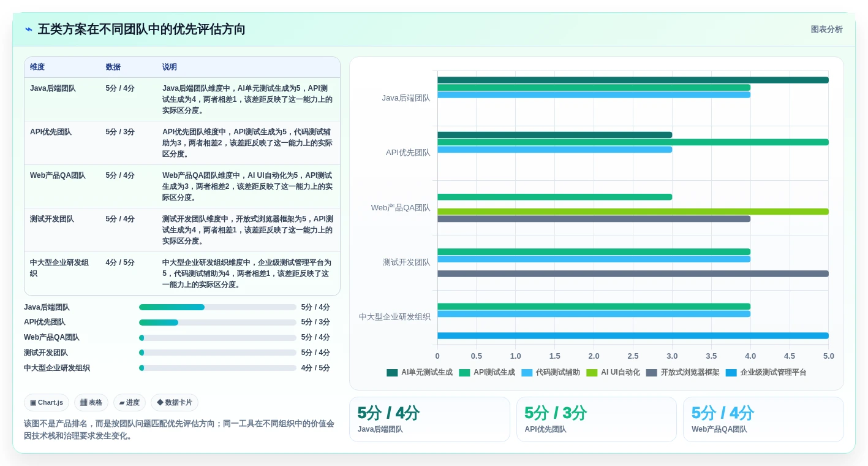Select the 维度 column header
The width and height of the screenshot is (868, 466).
point(37,67)
